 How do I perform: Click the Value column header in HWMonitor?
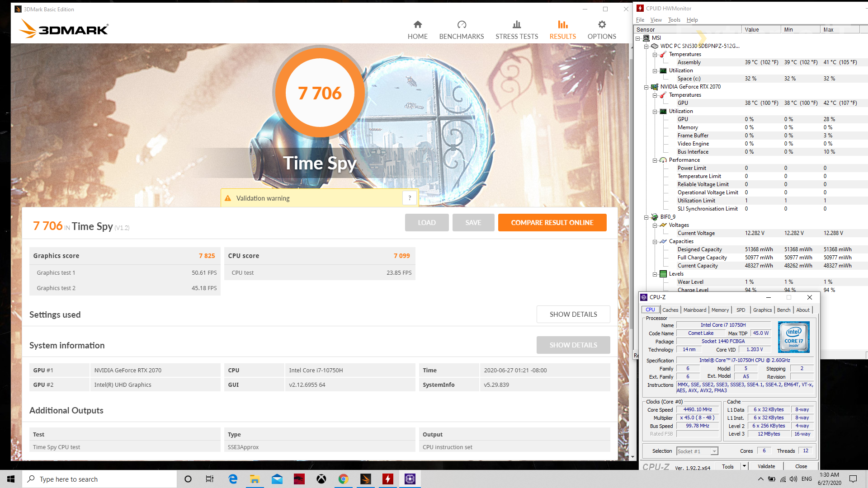pyautogui.click(x=761, y=29)
